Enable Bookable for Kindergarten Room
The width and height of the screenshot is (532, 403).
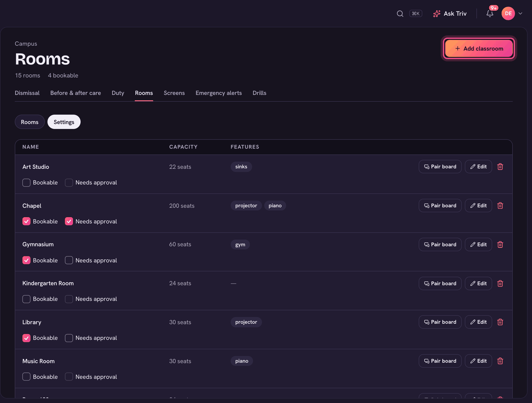(27, 299)
